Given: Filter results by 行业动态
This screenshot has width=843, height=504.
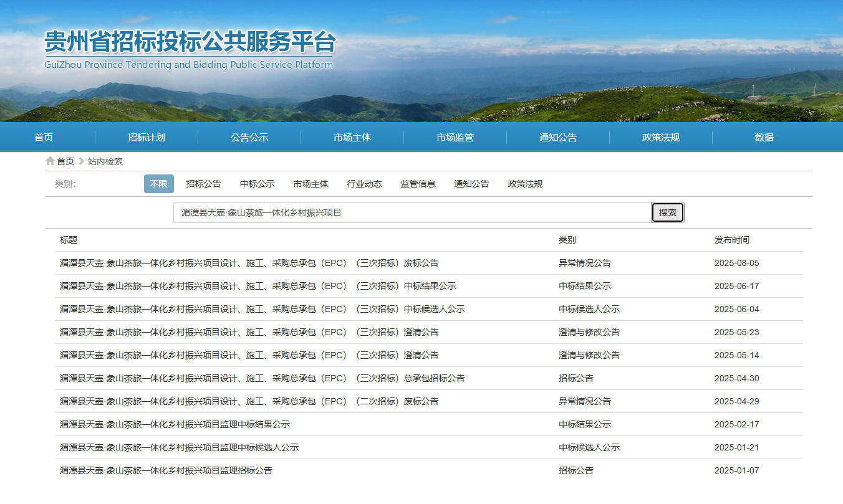Looking at the screenshot, I should 365,184.
